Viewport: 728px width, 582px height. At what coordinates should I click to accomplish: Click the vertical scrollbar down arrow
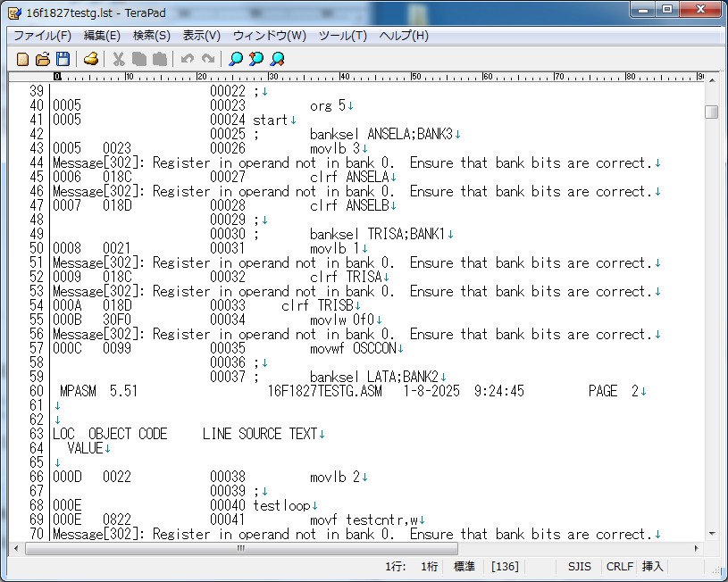(712, 534)
